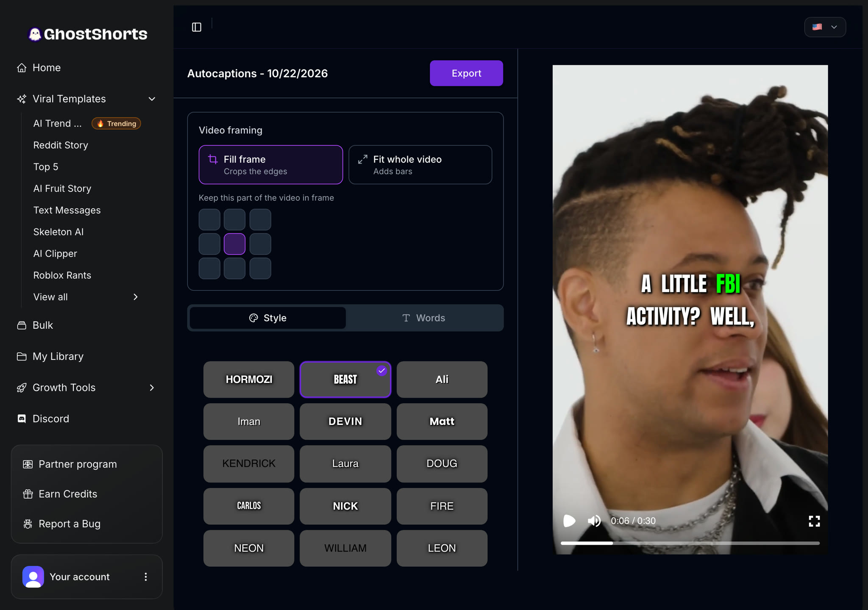The image size is (868, 610).
Task: Select bottom-left frame position cell
Action: point(209,269)
